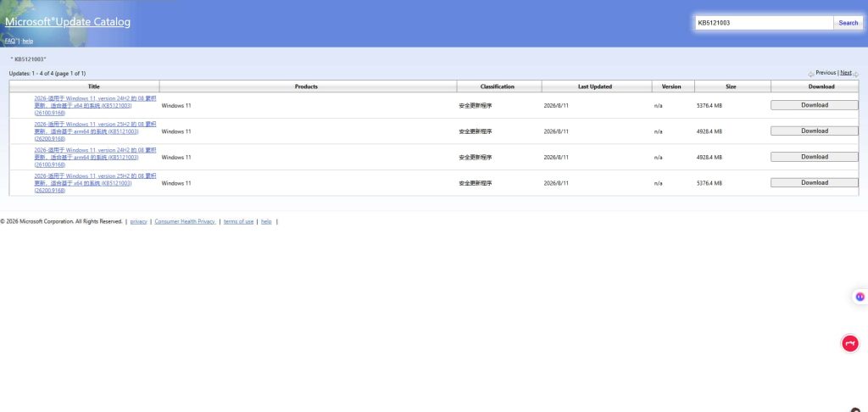Click 'Windows 11' product in 25H2 x64 row
Screen dimensions: 868x412
tap(176, 183)
